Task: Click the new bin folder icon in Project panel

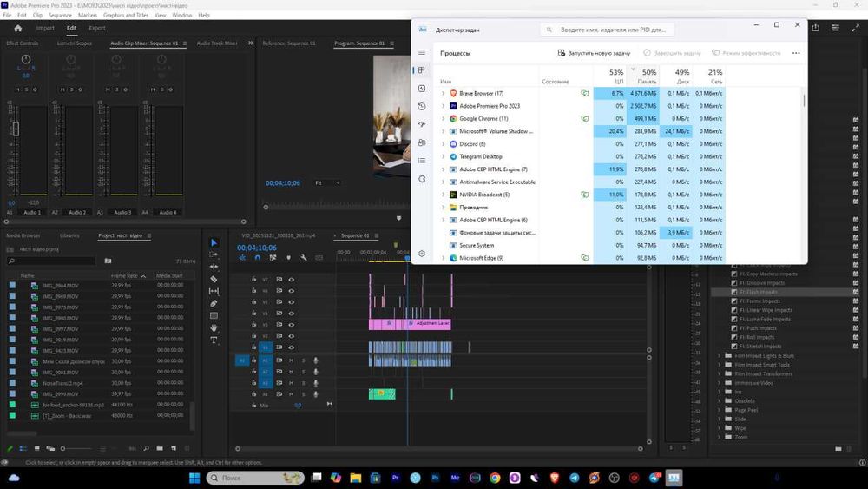Action: click(160, 448)
